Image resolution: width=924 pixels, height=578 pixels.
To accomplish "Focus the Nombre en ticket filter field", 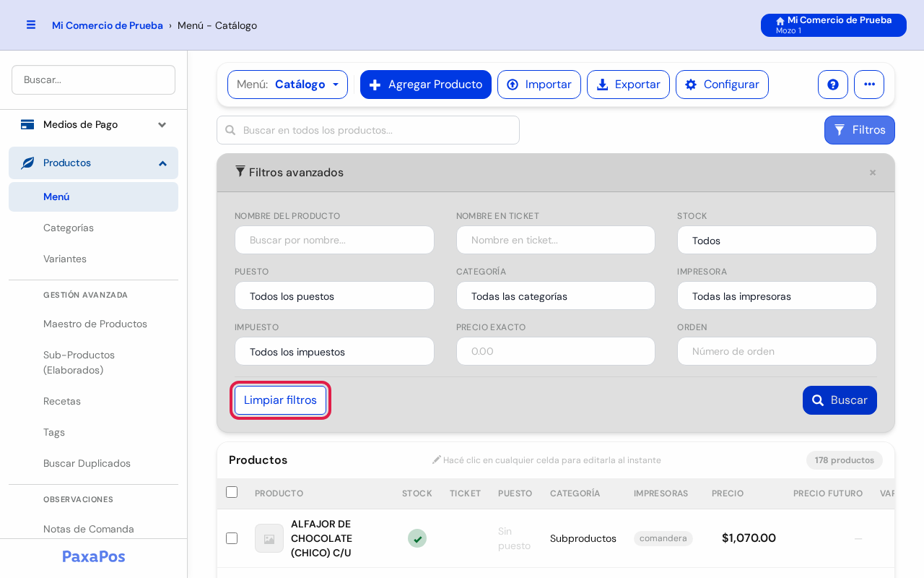I will click(556, 240).
